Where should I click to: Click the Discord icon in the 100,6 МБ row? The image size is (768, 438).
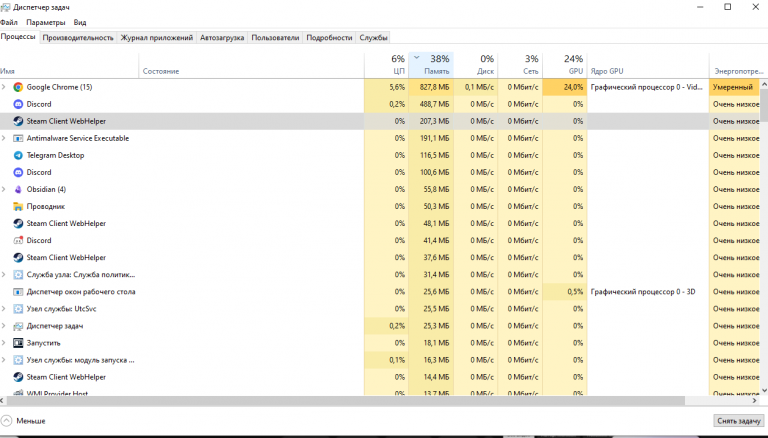pos(18,172)
